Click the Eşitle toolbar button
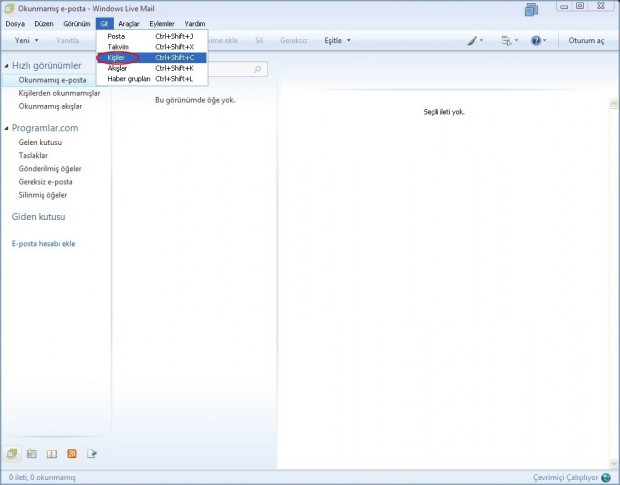620x485 pixels. coord(333,40)
